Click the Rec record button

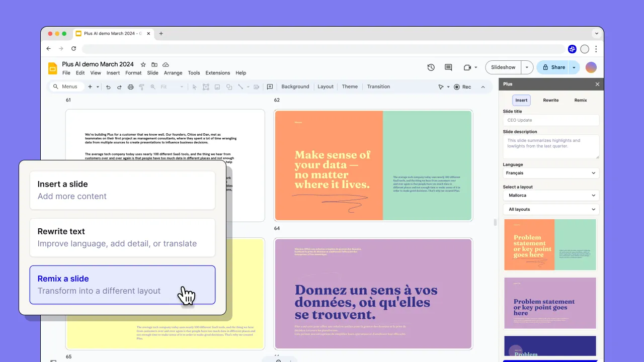coord(463,87)
